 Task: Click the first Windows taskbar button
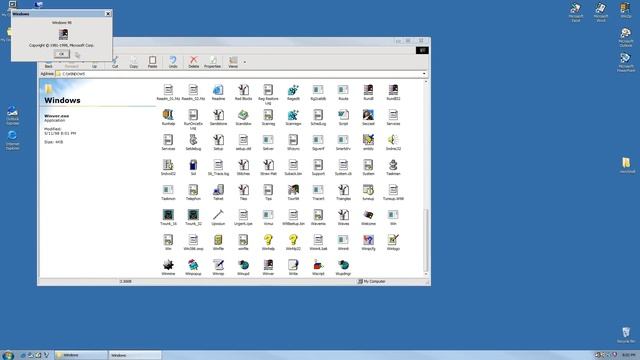[81, 355]
